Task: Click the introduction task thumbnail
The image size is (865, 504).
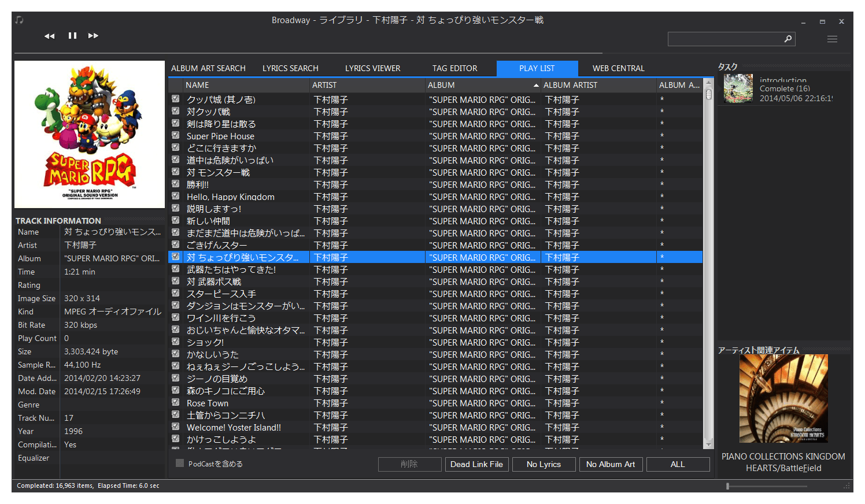Action: pos(738,88)
